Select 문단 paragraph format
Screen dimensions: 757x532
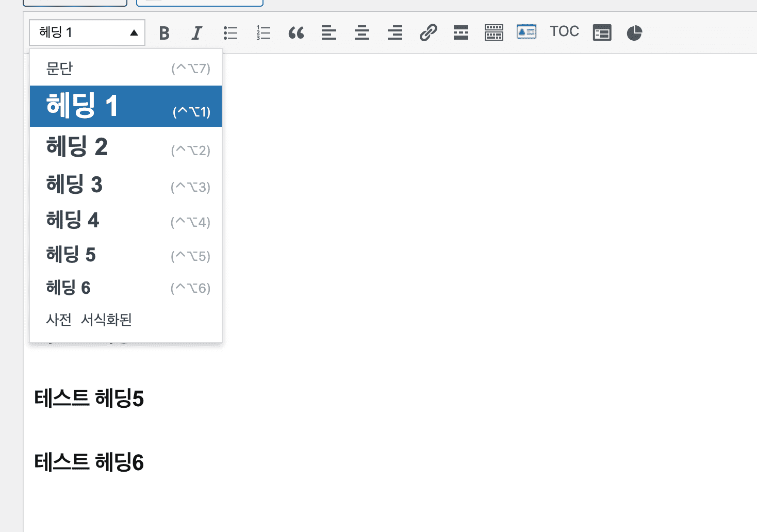pyautogui.click(x=126, y=68)
